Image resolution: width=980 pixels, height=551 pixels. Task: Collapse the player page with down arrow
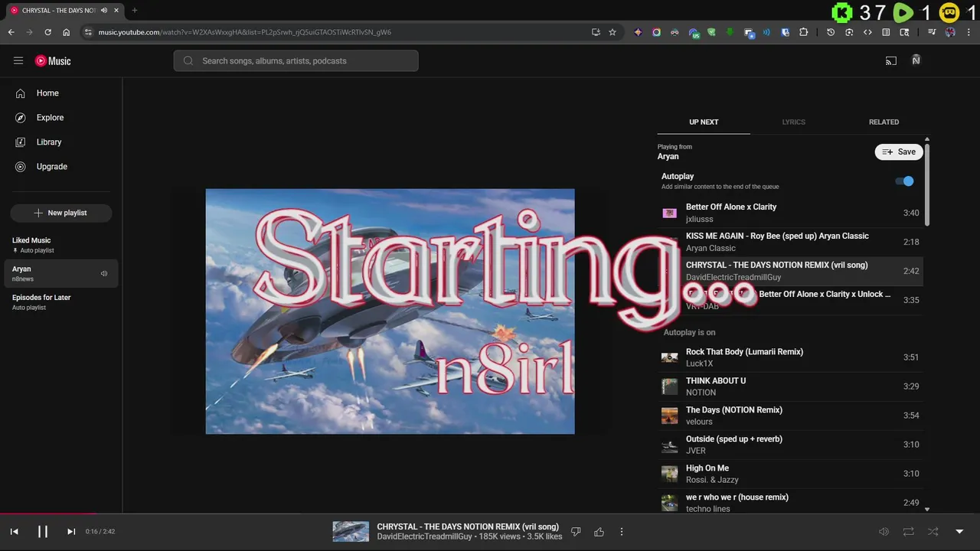pyautogui.click(x=959, y=531)
